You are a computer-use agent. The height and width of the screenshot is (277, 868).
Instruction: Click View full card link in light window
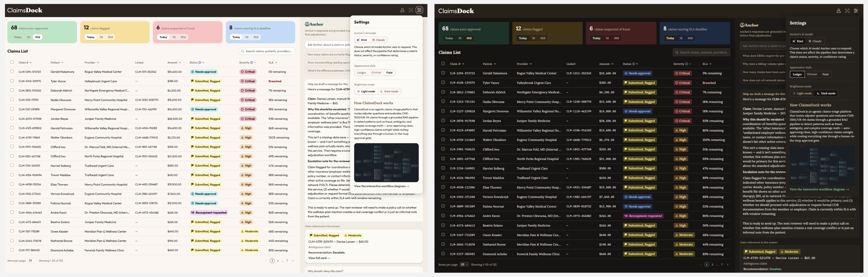pyautogui.click(x=319, y=258)
